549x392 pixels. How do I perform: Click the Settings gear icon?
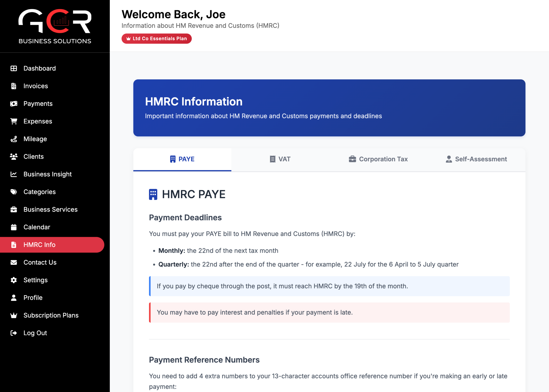pyautogui.click(x=14, y=280)
